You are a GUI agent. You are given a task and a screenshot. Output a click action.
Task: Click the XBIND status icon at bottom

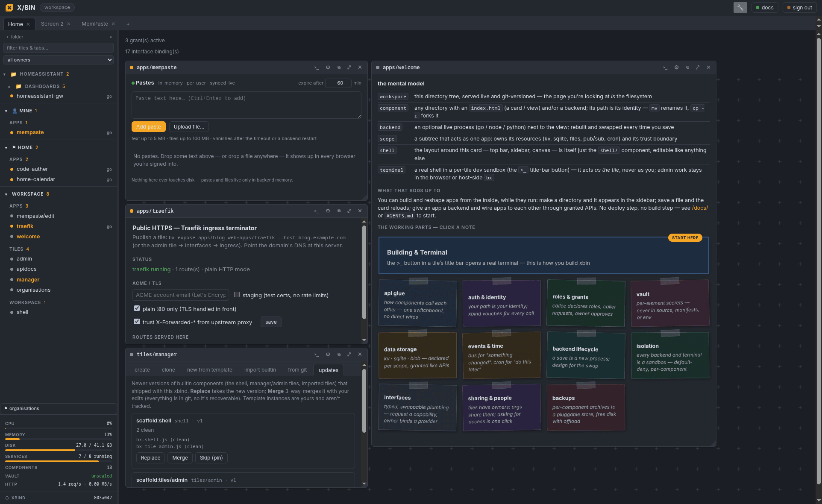click(x=7, y=498)
